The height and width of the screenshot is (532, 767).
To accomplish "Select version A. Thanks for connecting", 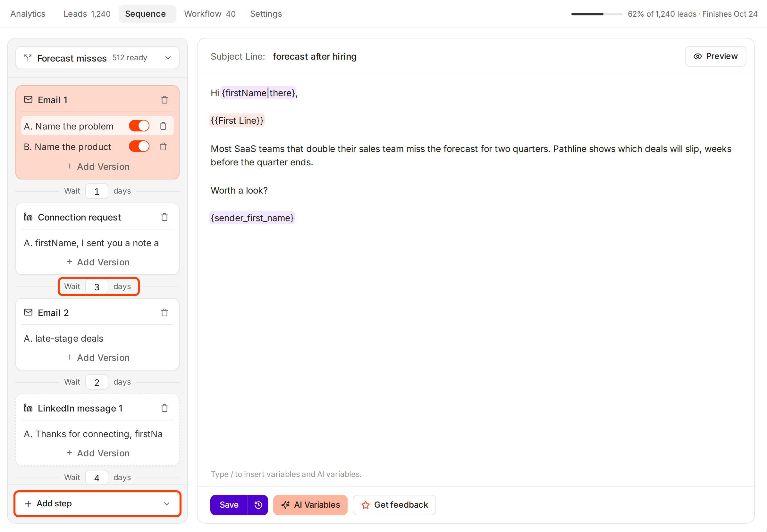I will 93,434.
